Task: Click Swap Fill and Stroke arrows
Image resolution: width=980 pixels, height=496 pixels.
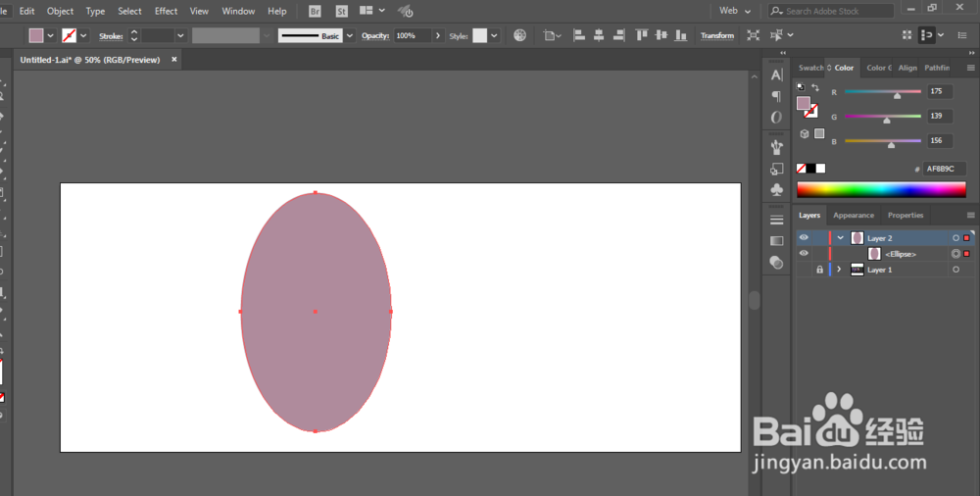Action: click(815, 87)
